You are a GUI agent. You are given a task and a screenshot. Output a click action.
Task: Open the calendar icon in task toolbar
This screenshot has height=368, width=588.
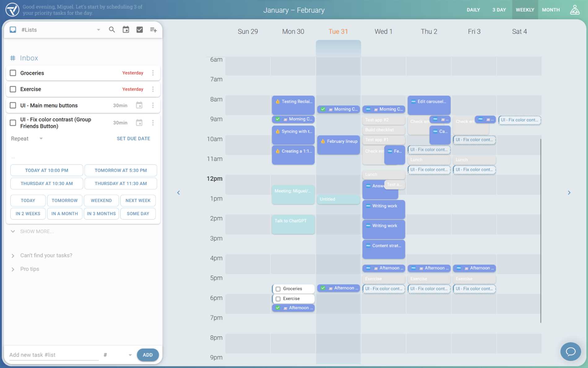click(126, 30)
